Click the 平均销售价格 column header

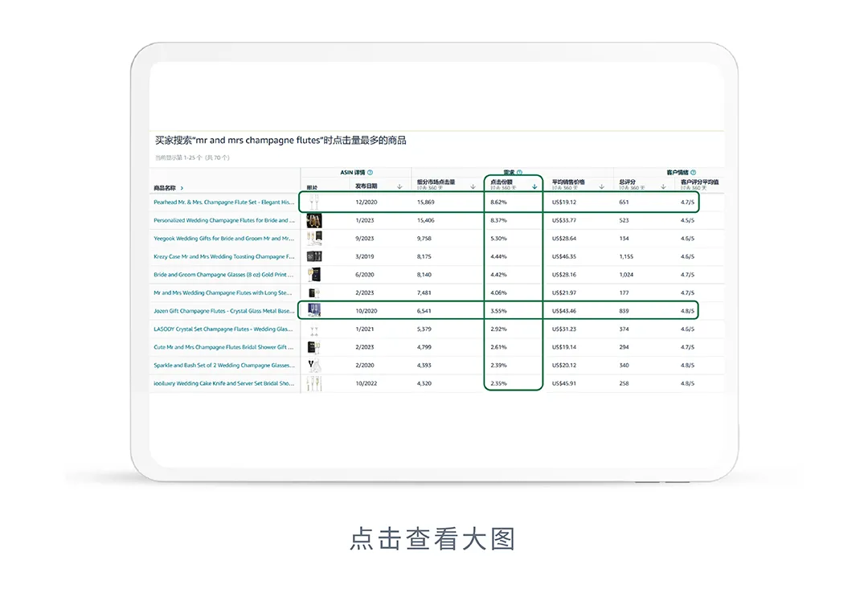568,182
